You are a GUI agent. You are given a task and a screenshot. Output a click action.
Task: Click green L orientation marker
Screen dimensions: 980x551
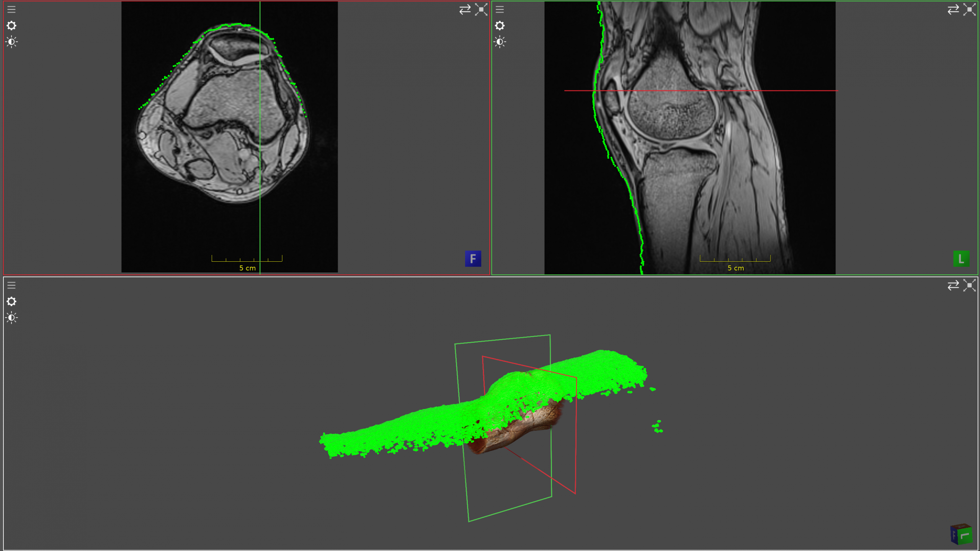tap(961, 259)
